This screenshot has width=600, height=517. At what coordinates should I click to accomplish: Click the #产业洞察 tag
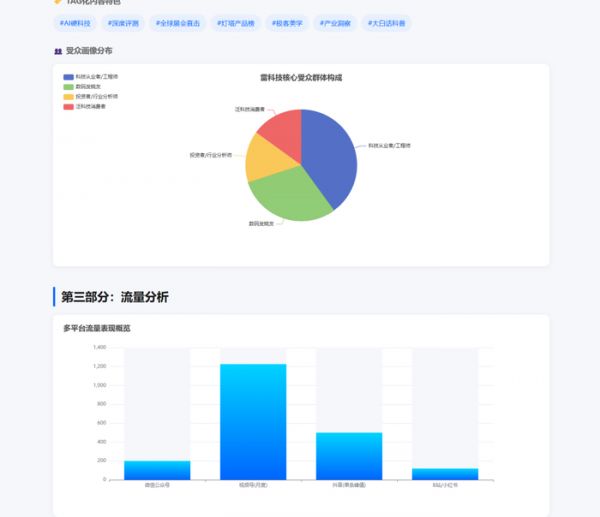(336, 22)
